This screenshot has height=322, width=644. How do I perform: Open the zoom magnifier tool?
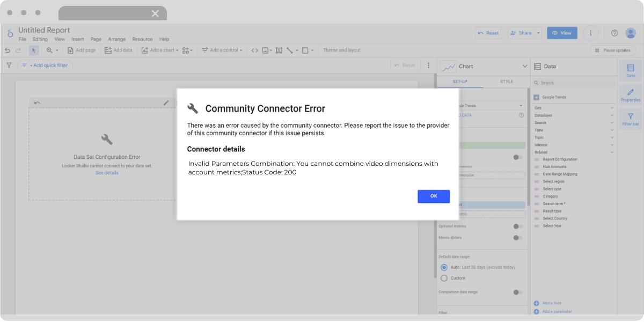point(52,50)
